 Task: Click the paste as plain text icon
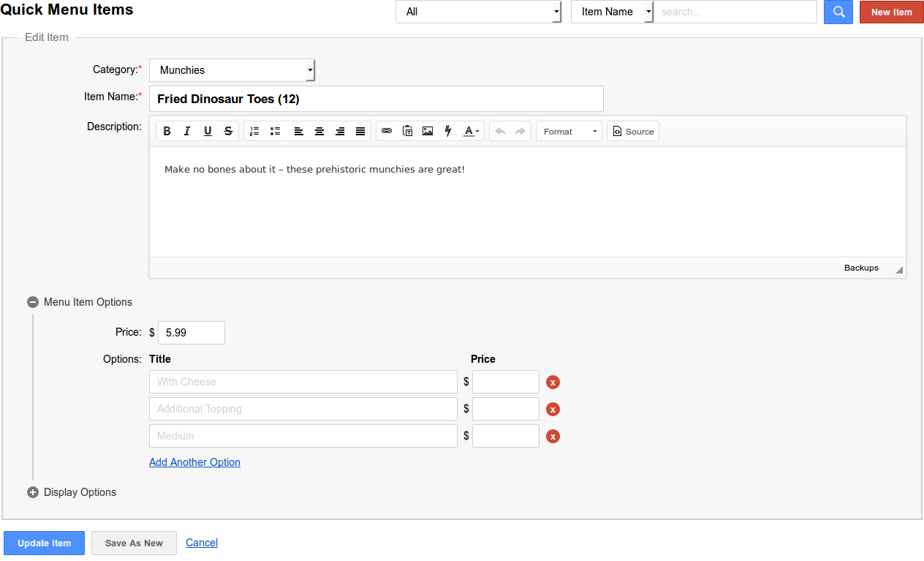click(x=407, y=132)
